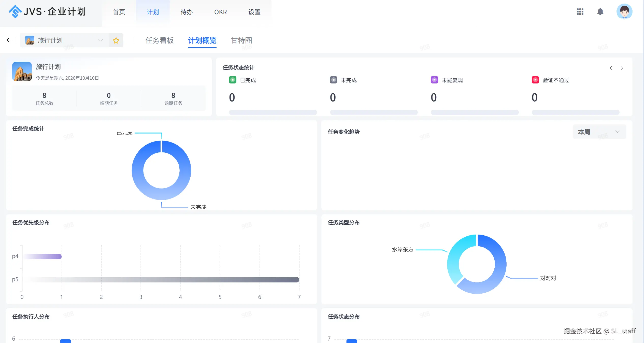The width and height of the screenshot is (644, 343).
Task: Switch to the 任务看板 tab
Action: pyautogui.click(x=160, y=40)
